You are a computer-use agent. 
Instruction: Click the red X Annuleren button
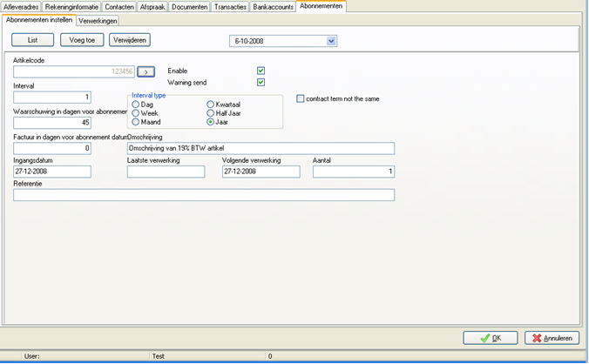[552, 338]
